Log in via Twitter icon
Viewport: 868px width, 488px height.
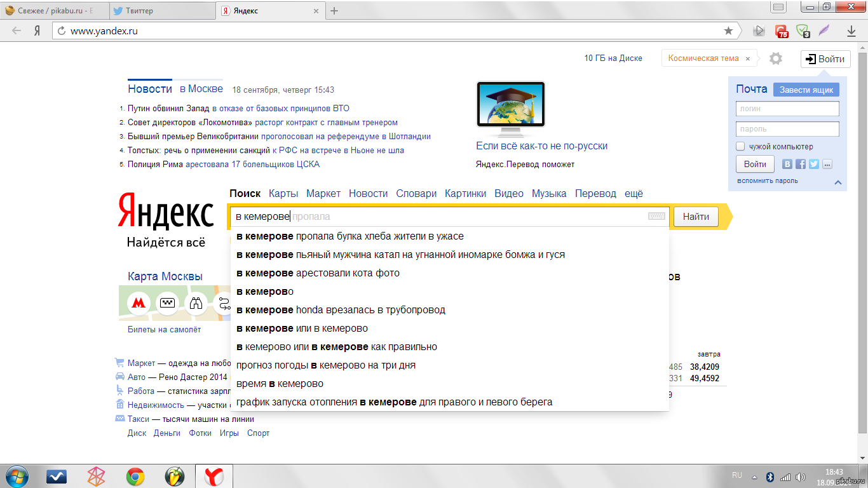click(814, 164)
